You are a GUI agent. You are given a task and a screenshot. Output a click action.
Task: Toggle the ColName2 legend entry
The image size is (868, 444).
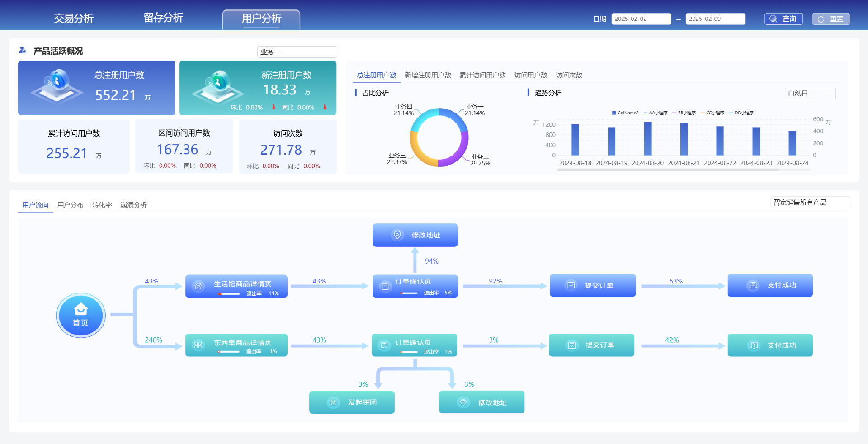pos(625,113)
